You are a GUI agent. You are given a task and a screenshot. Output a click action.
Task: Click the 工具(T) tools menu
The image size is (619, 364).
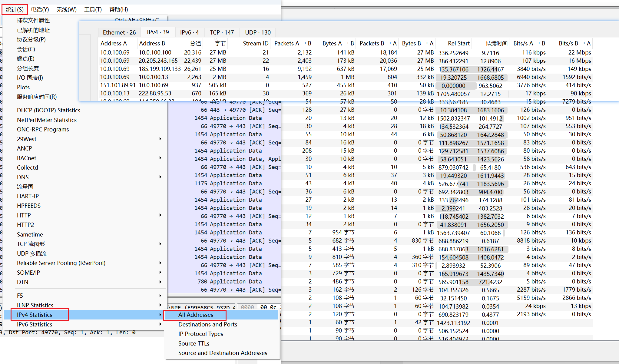93,10
